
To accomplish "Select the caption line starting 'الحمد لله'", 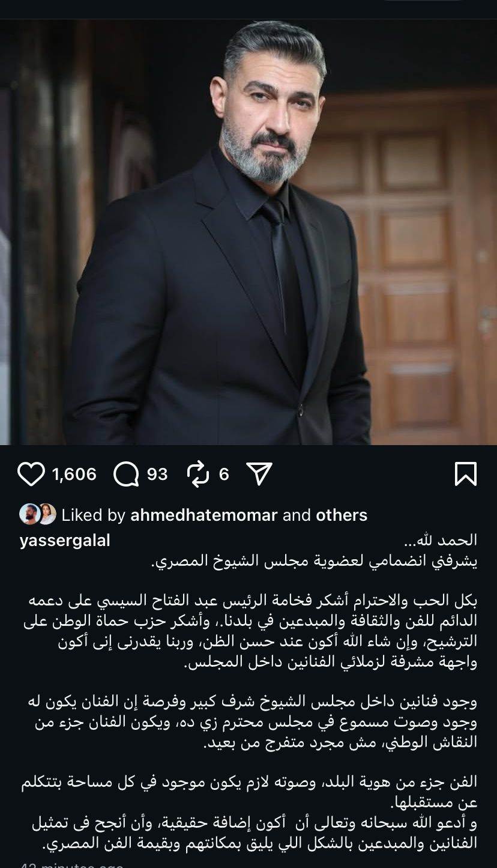I will point(441,540).
